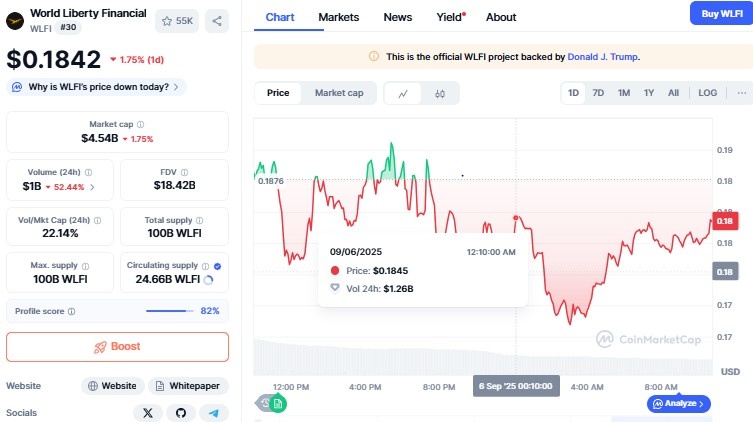This screenshot has width=753, height=422.
Task: Open the Website link button
Action: pos(113,386)
